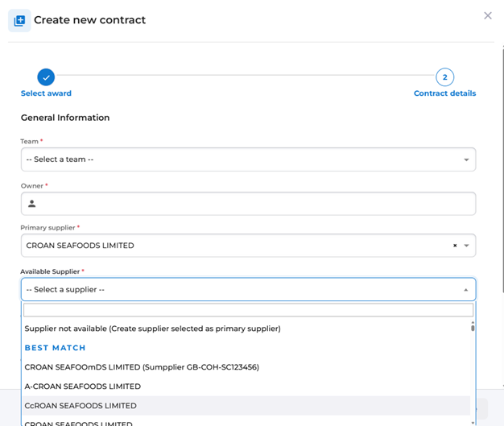Select CROAN SEAFOOmDS LIMITED supplier option
This screenshot has height=426, width=504.
point(142,367)
